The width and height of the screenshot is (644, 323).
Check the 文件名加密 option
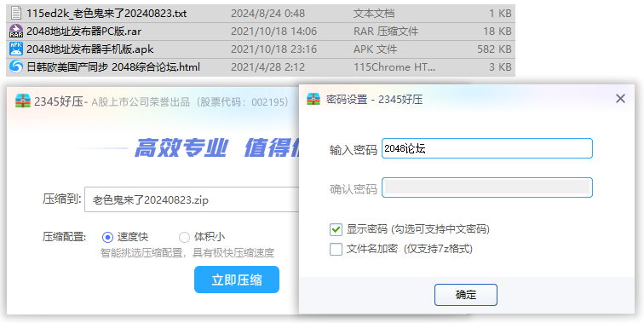[x=336, y=249]
